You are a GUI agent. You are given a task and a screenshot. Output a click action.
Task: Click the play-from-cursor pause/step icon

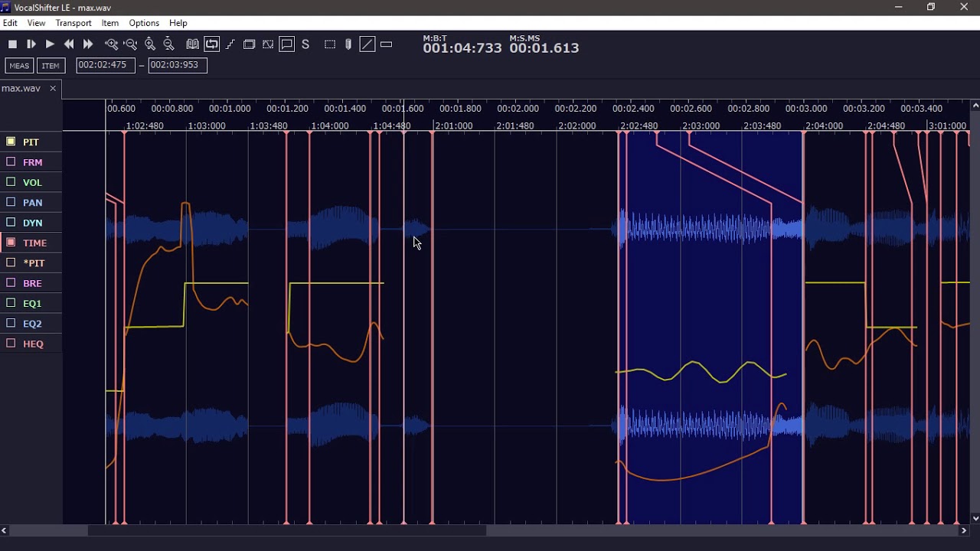(x=31, y=44)
